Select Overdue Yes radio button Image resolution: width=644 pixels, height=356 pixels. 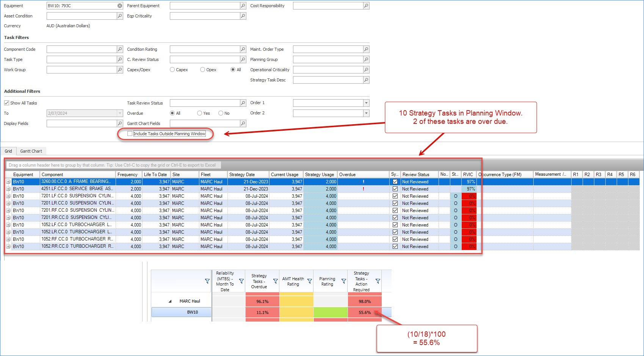coord(200,113)
